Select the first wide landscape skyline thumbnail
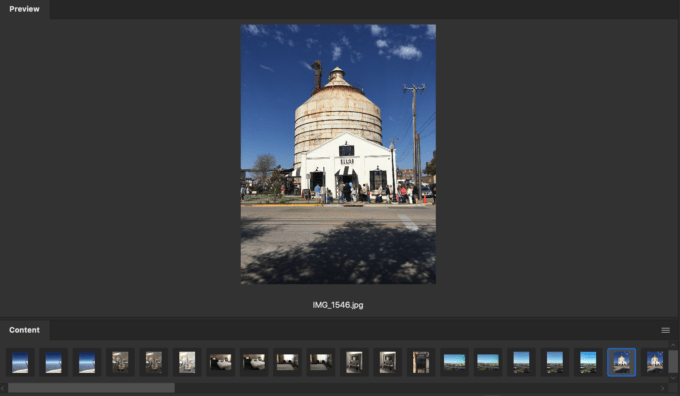This screenshot has width=680, height=396. (x=454, y=362)
